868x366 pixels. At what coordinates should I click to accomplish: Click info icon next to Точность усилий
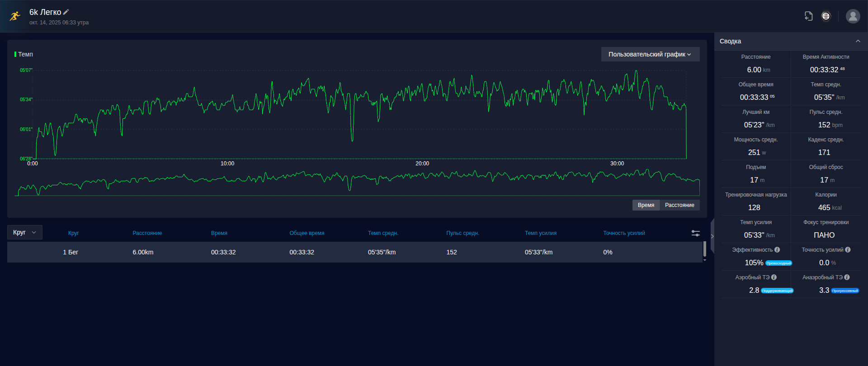click(848, 250)
